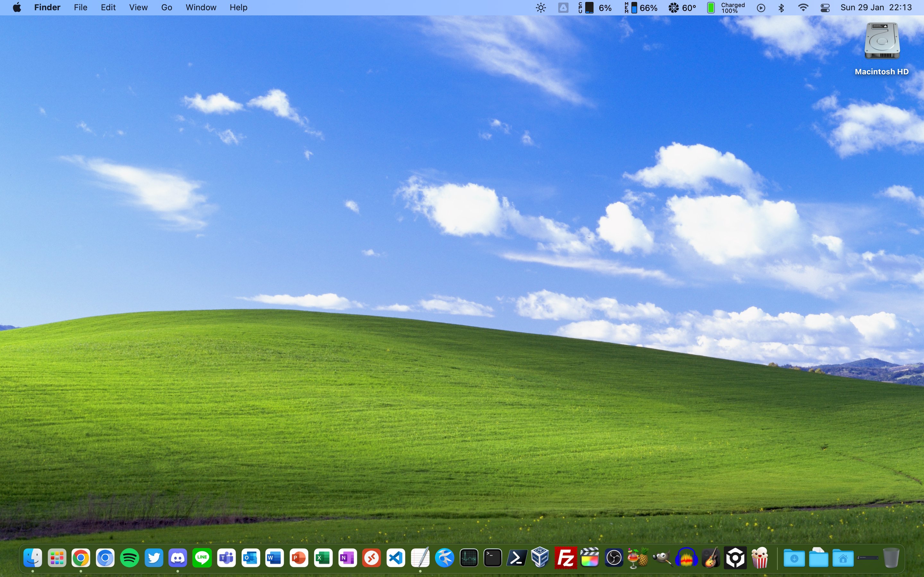Launch Microsoft Teams from the Dock

point(227,558)
